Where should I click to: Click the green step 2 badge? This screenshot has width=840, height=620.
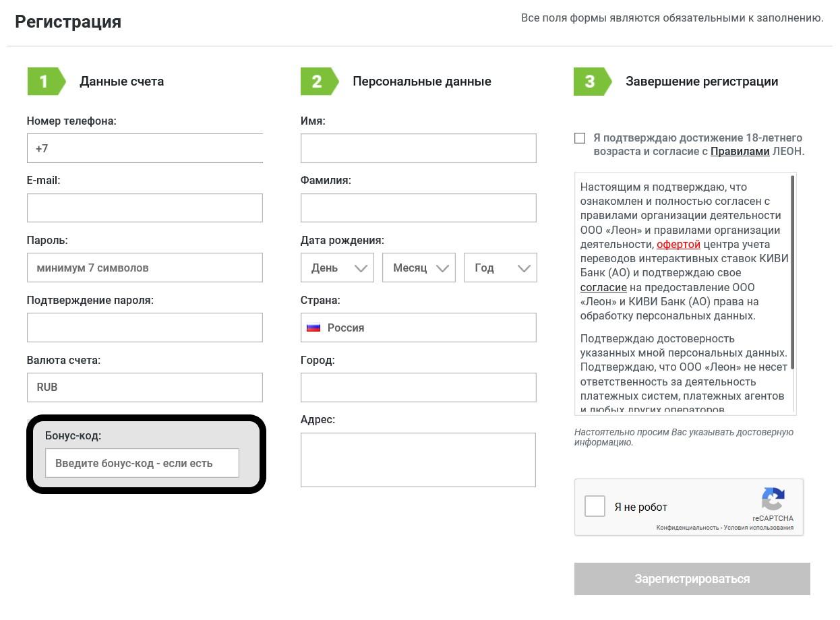pos(318,82)
